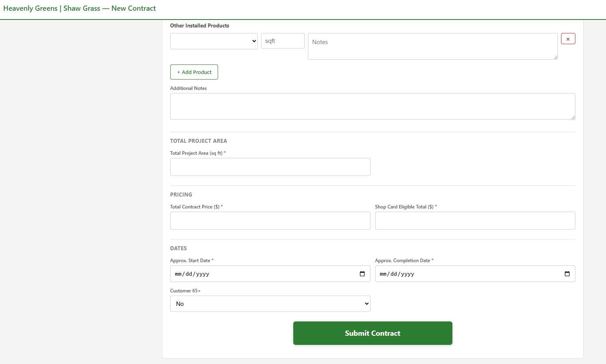Click into the Additional Notes textarea
Viewport: 606px width, 364px height.
(372, 106)
